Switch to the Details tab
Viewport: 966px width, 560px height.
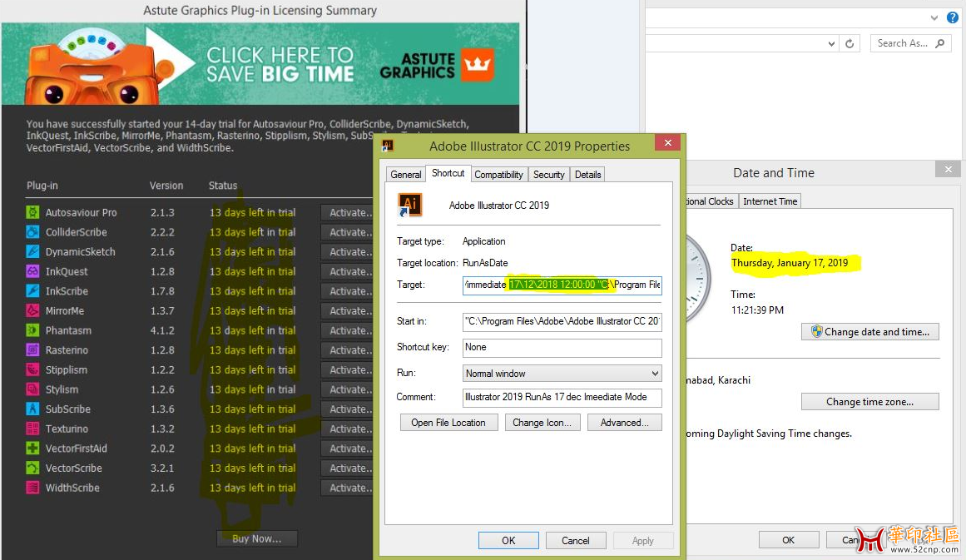(x=587, y=175)
